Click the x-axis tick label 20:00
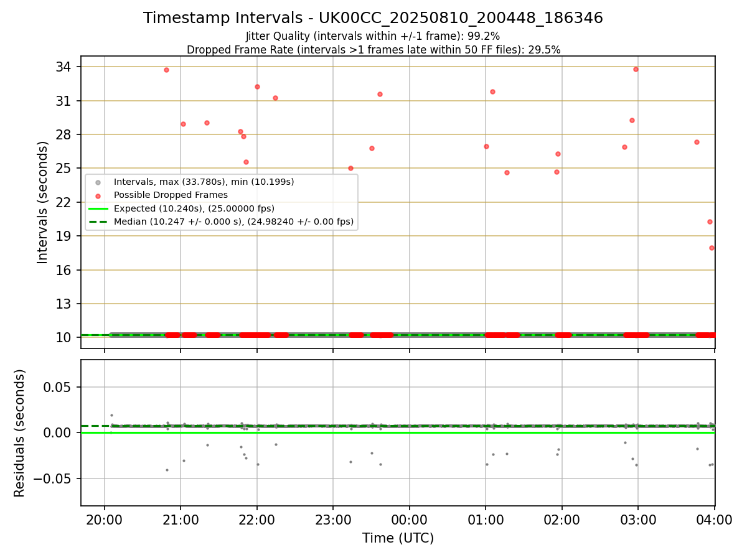Viewport: 747px width, 560px height. click(104, 520)
